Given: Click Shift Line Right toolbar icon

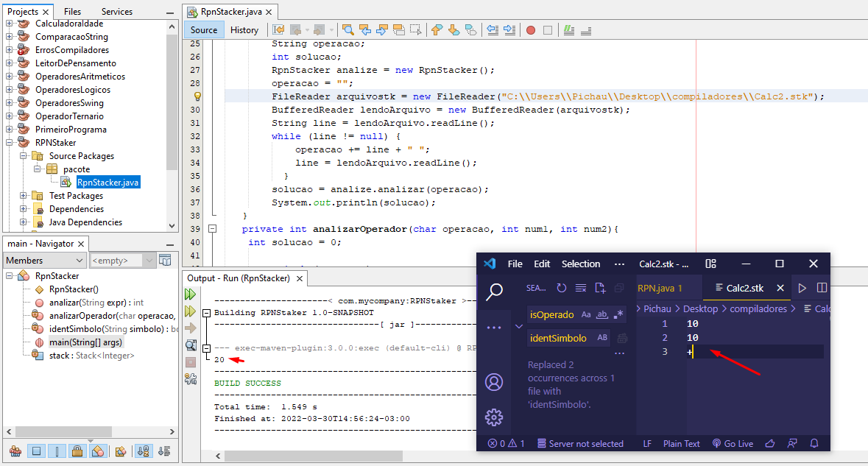Looking at the screenshot, I should [x=510, y=30].
